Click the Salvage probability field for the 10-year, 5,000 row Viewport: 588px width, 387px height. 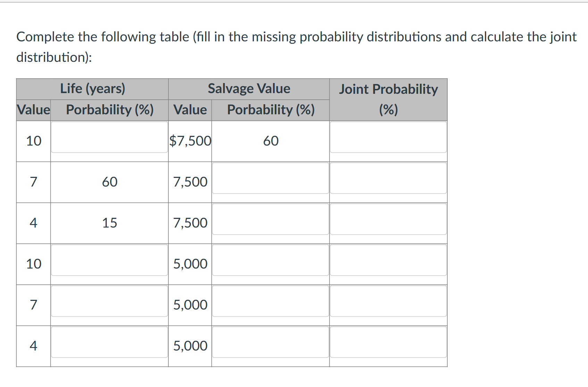coord(271,260)
